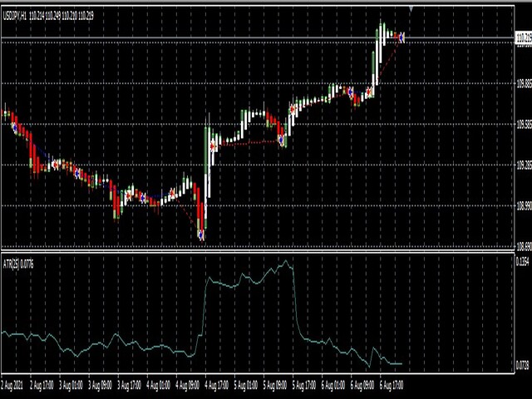Click the 3 Aug 09:00 time label
The image size is (532, 399).
tap(101, 386)
